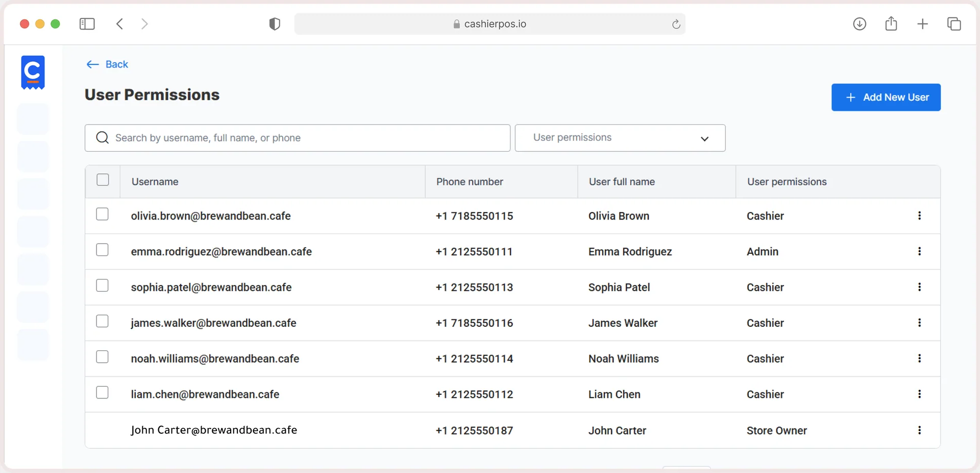Open actions menu for Emma Rodriguez

pyautogui.click(x=919, y=251)
